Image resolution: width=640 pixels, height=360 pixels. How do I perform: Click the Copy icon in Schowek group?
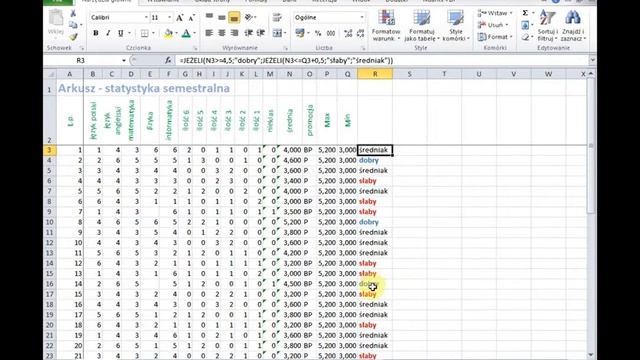point(73,25)
